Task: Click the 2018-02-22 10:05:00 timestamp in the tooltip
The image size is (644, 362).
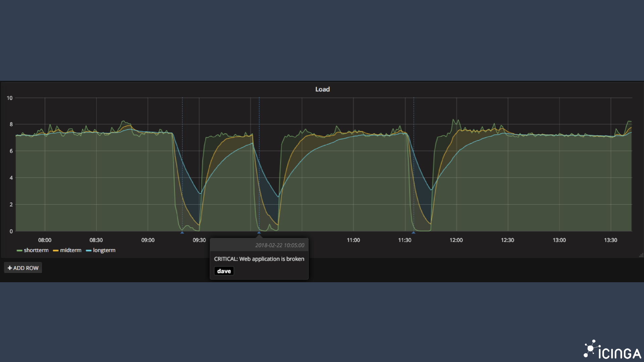Action: pos(279,245)
